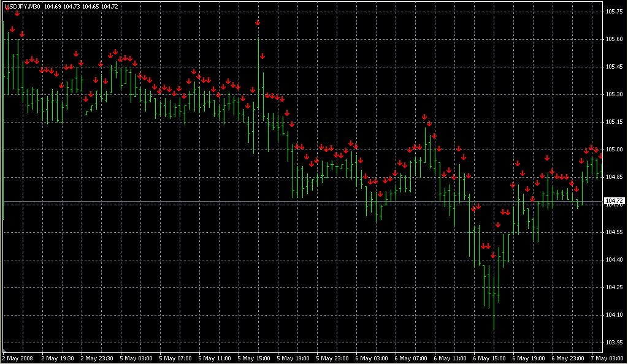
Task: Select the 5 May 03:00 time label
Action: point(137,357)
